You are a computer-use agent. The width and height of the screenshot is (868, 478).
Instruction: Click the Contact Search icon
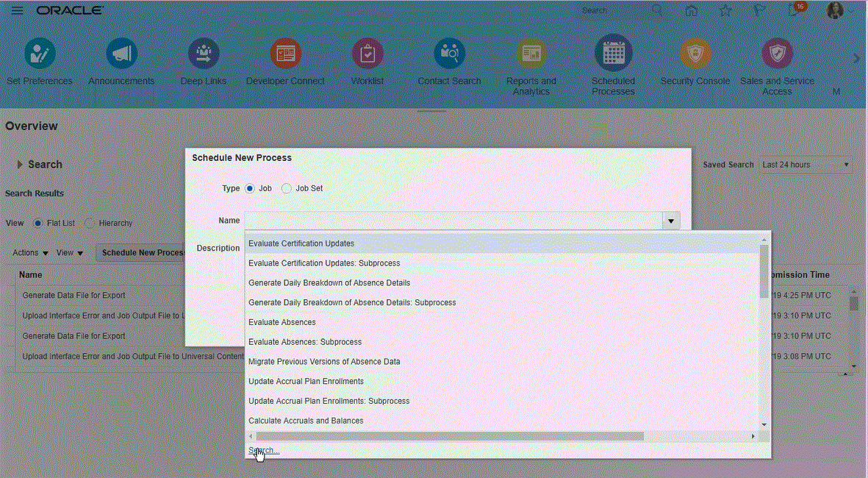[x=449, y=54]
